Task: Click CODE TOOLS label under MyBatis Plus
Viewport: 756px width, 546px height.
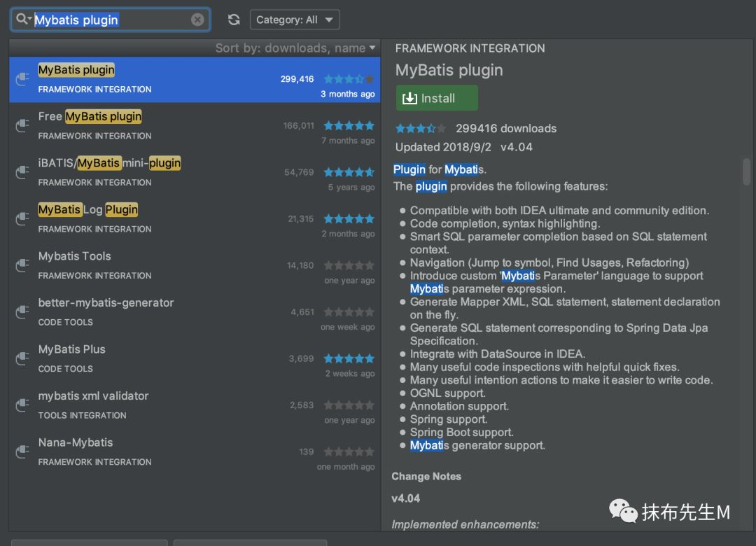Action: point(66,368)
